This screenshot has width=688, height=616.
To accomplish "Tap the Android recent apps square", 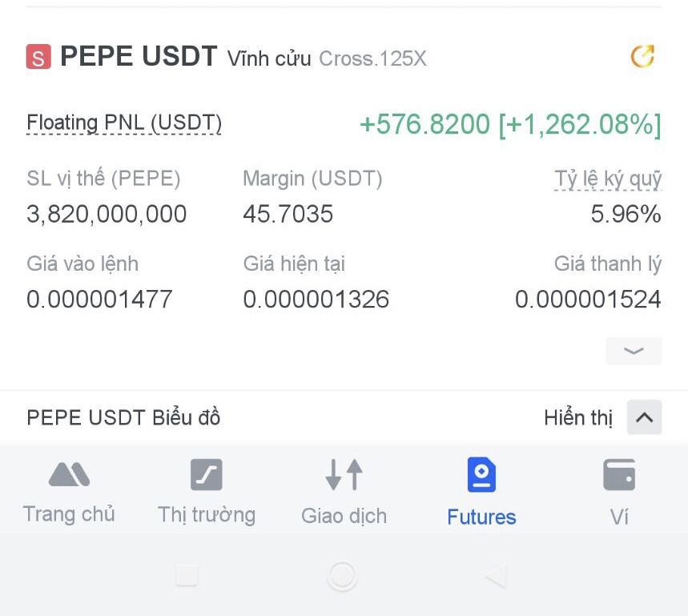I will point(187,575).
